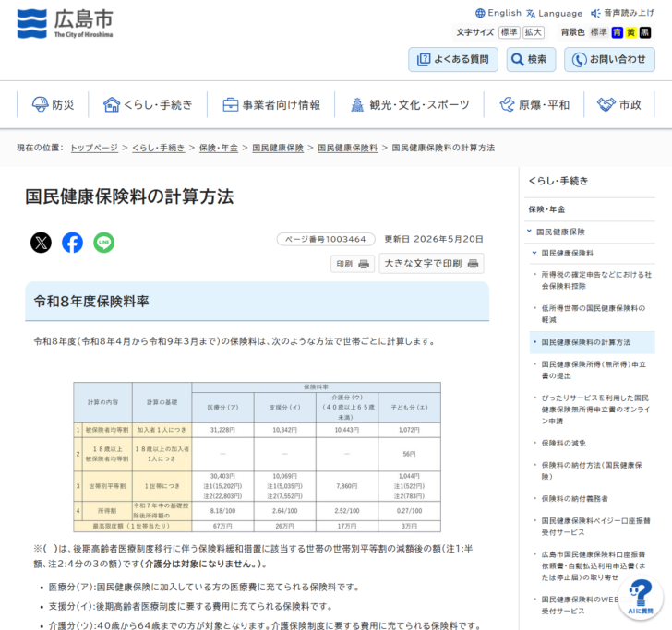Open the くらし・手続き menu item
This screenshot has height=630, width=672.
pyautogui.click(x=148, y=104)
